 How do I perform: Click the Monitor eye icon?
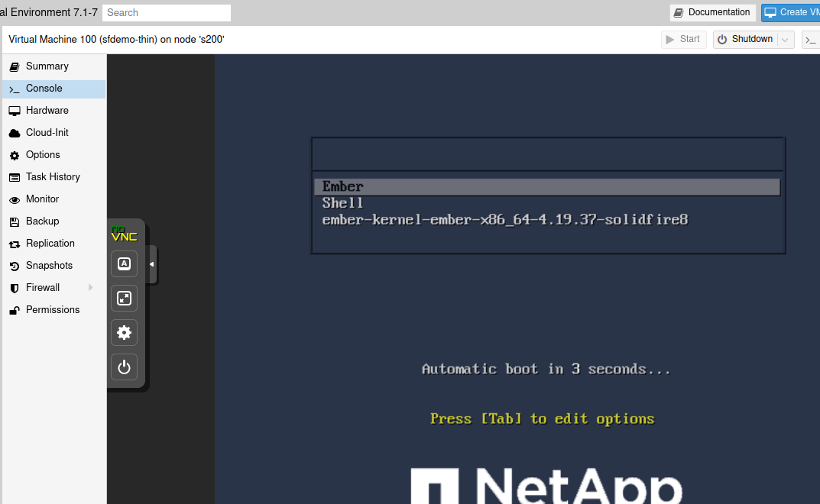click(x=15, y=200)
